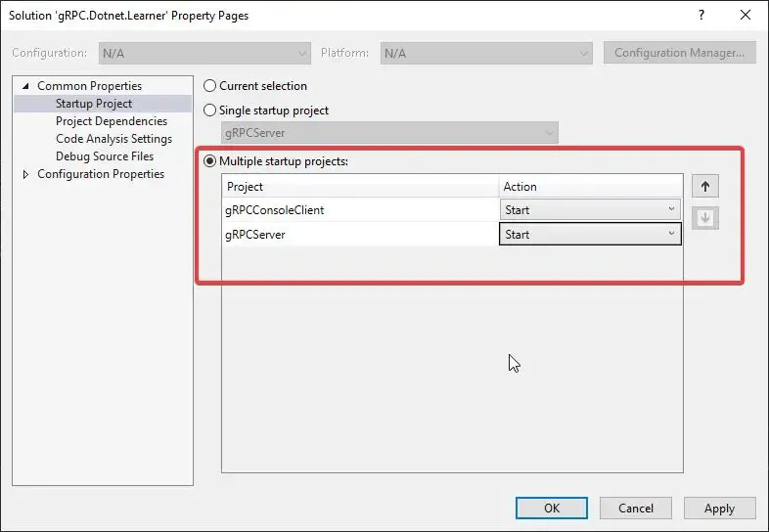Apply the startup project changes

[x=719, y=508]
